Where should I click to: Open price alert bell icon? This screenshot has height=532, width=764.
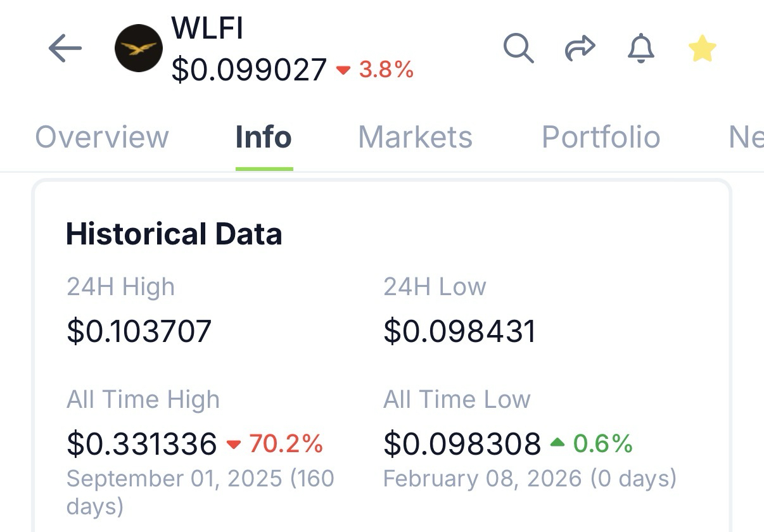point(640,49)
